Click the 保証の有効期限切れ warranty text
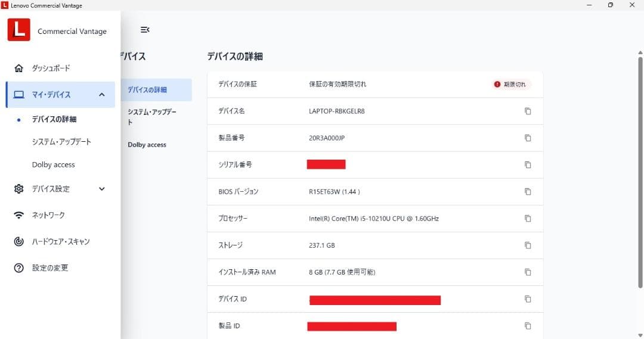Screen dimensions: 644x339 click(x=338, y=84)
